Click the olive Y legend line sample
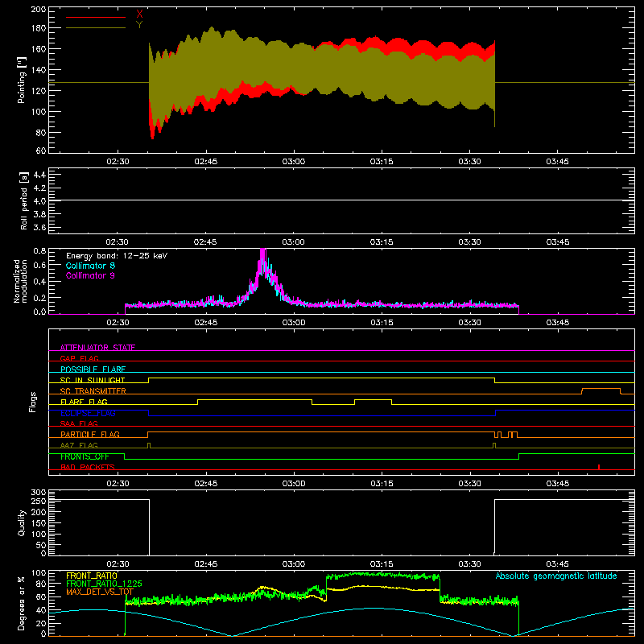Screen dimensions: 644x644 tap(96, 27)
